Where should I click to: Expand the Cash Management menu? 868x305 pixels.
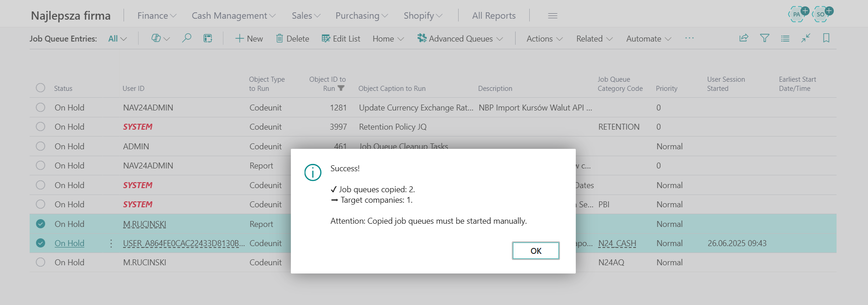point(233,16)
